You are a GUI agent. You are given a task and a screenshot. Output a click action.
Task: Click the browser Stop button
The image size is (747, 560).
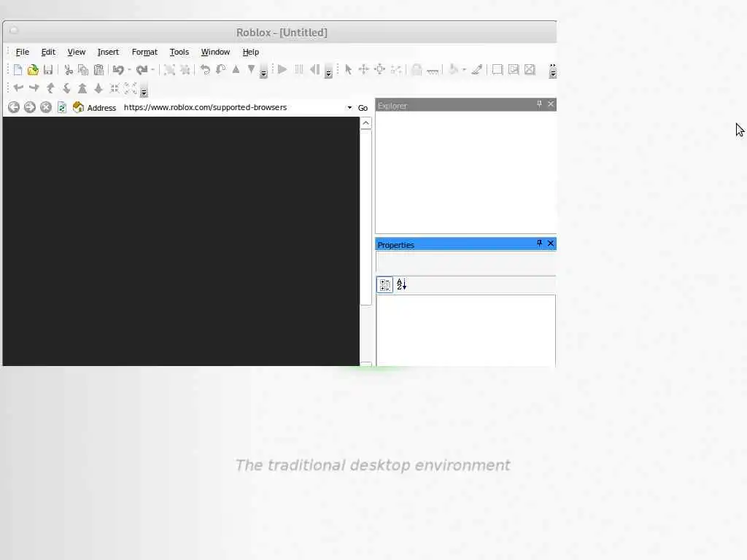[x=46, y=108]
